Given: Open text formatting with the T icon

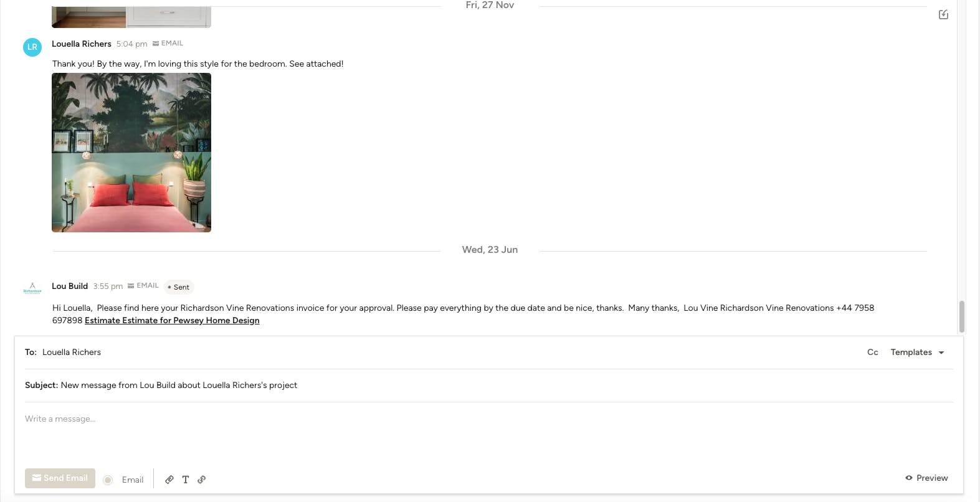Looking at the screenshot, I should [186, 480].
